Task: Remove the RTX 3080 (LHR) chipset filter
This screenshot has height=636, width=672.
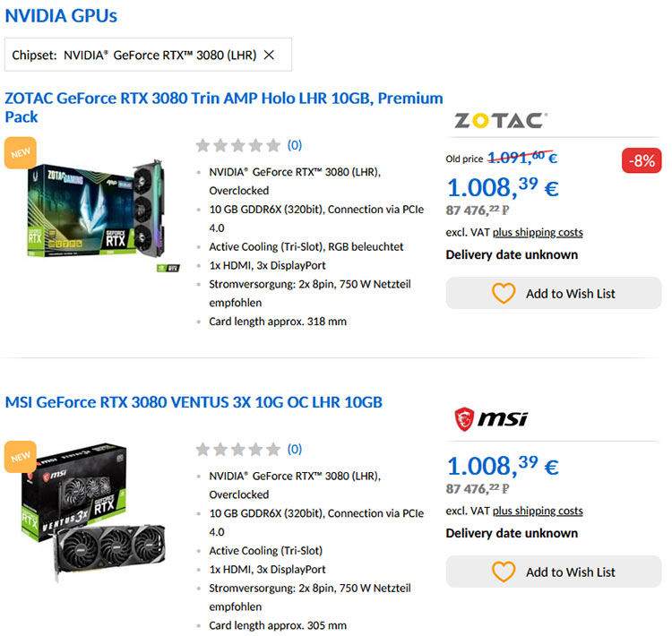Action: coord(269,55)
